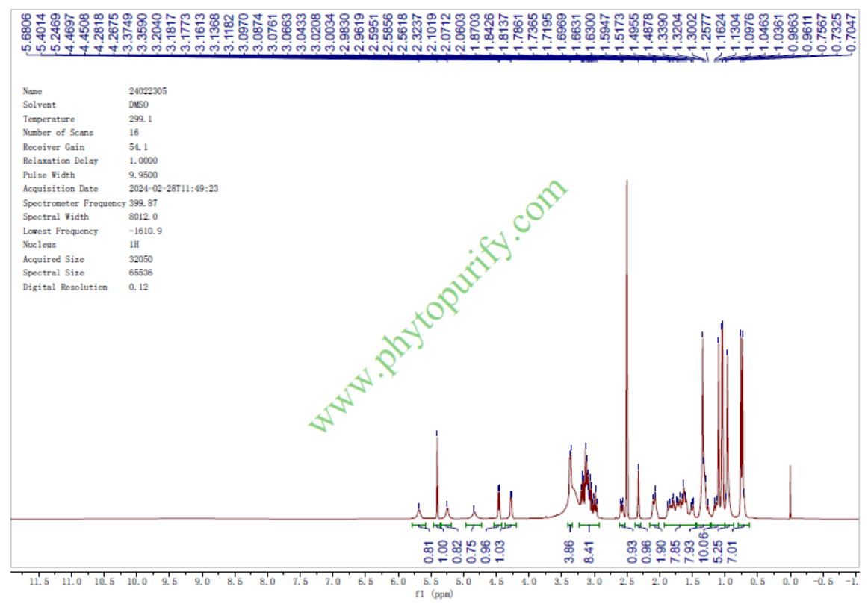Click the Digital Resolution value 0.12

[x=138, y=287]
